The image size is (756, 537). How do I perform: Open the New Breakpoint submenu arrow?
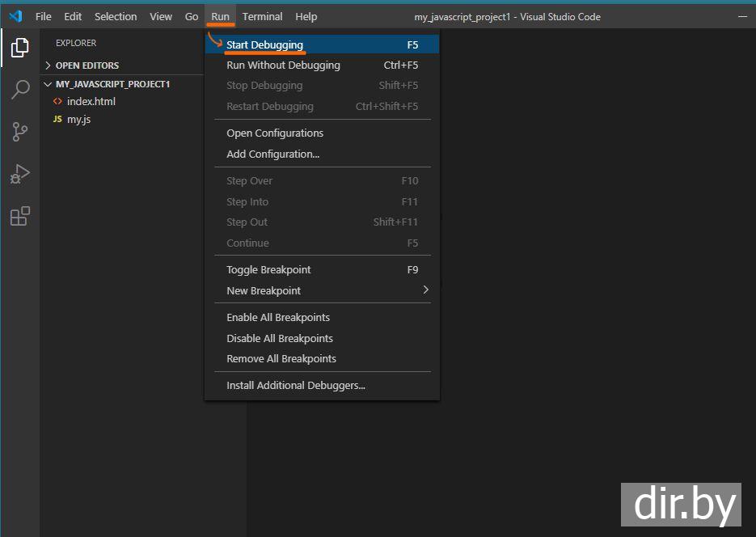(x=425, y=290)
